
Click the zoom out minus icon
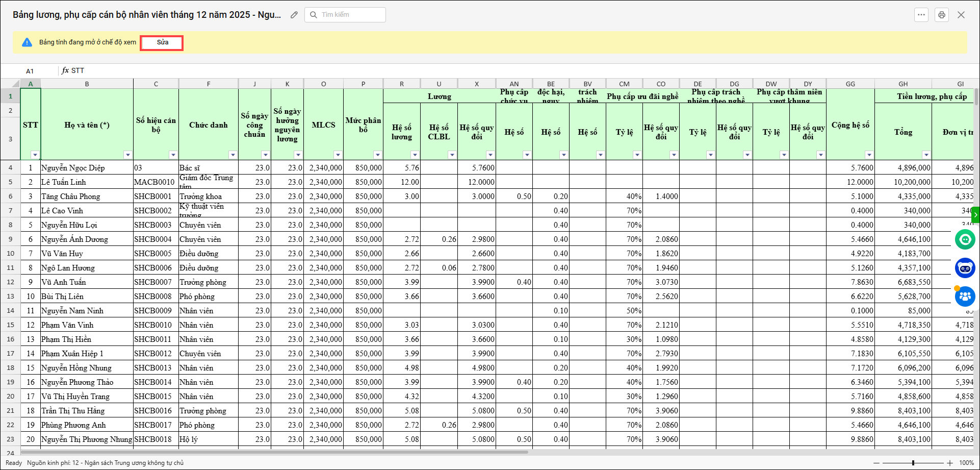(x=876, y=463)
